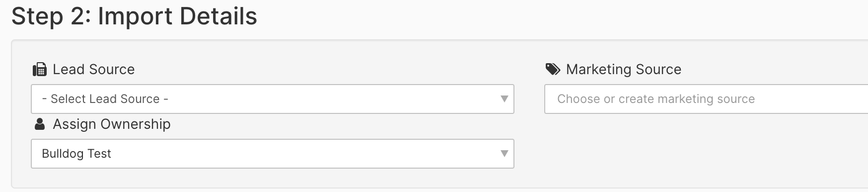Click the 'Choose or create marketing source' placeholder

(656, 99)
